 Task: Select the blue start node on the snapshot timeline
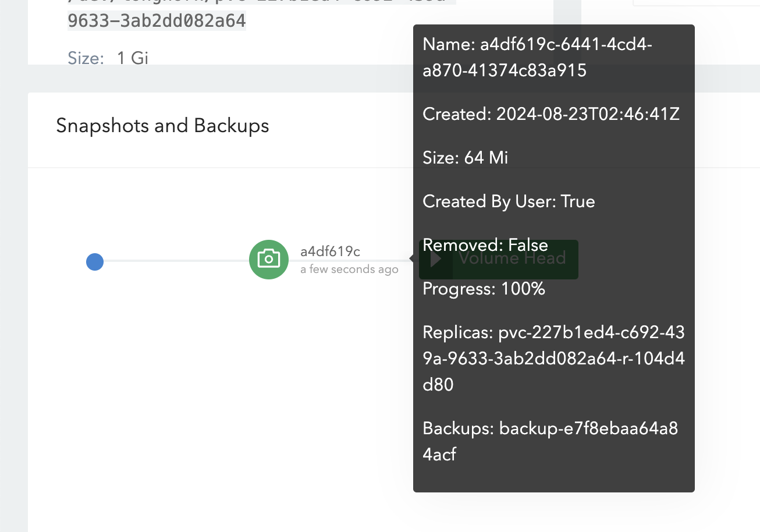95,262
